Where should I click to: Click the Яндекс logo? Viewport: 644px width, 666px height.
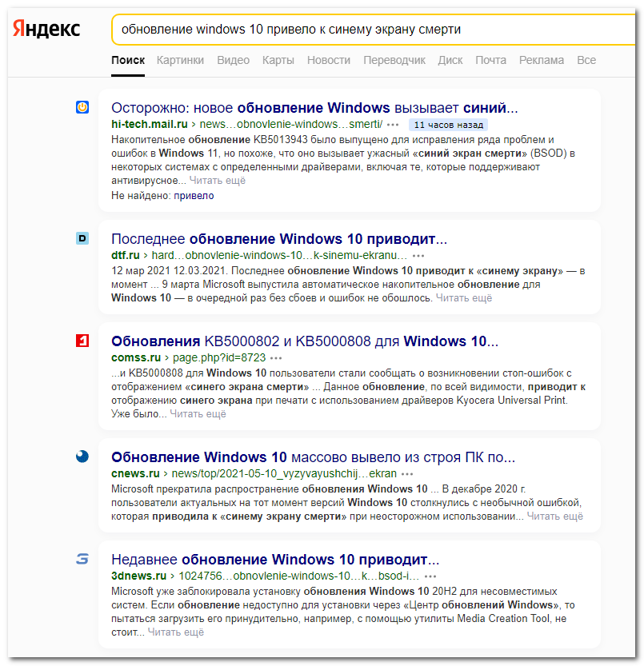point(46,29)
